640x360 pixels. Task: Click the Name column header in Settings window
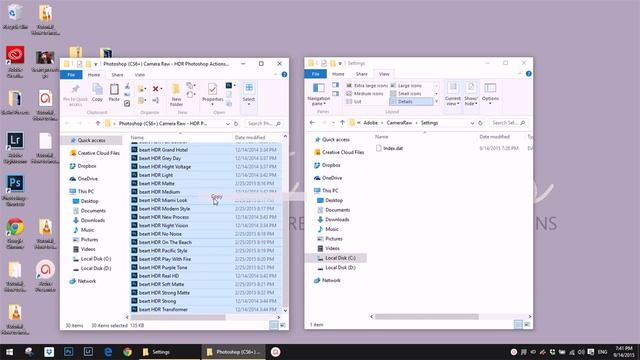[382, 137]
